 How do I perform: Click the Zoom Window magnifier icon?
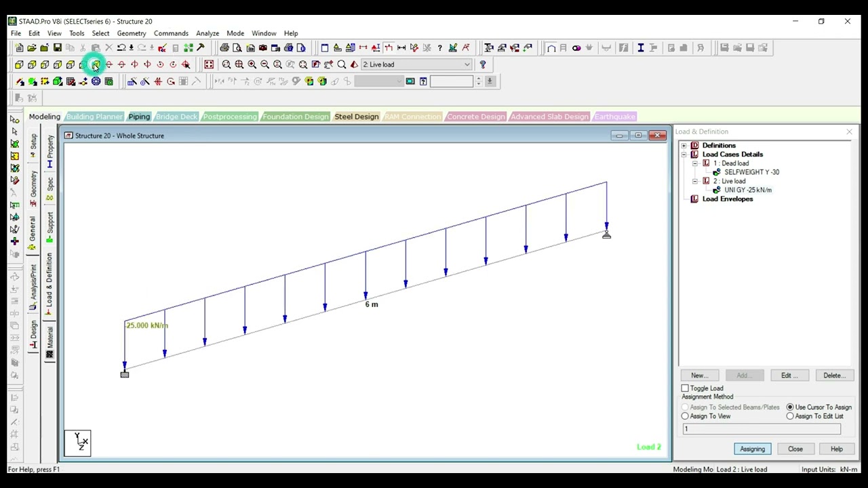226,64
